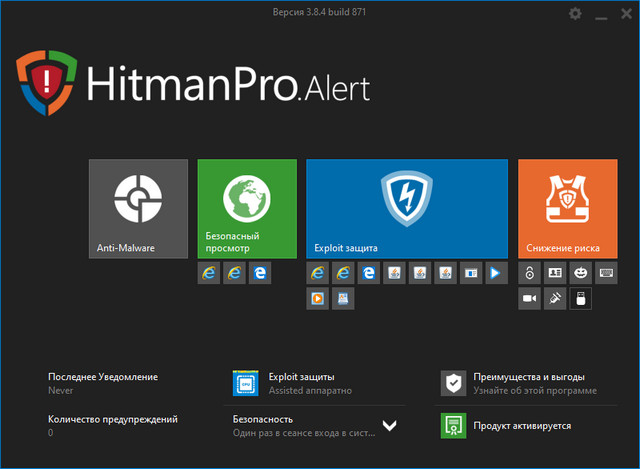
Task: Click the Edge icon under Exploit защита
Action: (369, 273)
